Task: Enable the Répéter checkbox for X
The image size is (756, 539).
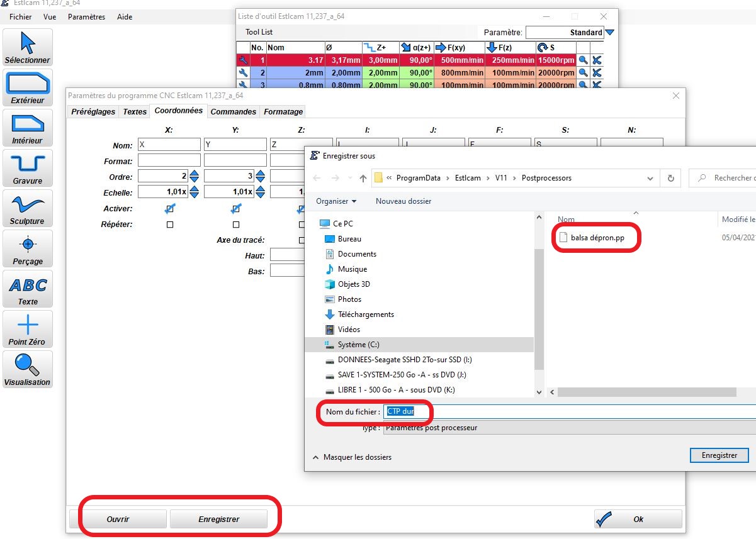Action: click(x=170, y=225)
